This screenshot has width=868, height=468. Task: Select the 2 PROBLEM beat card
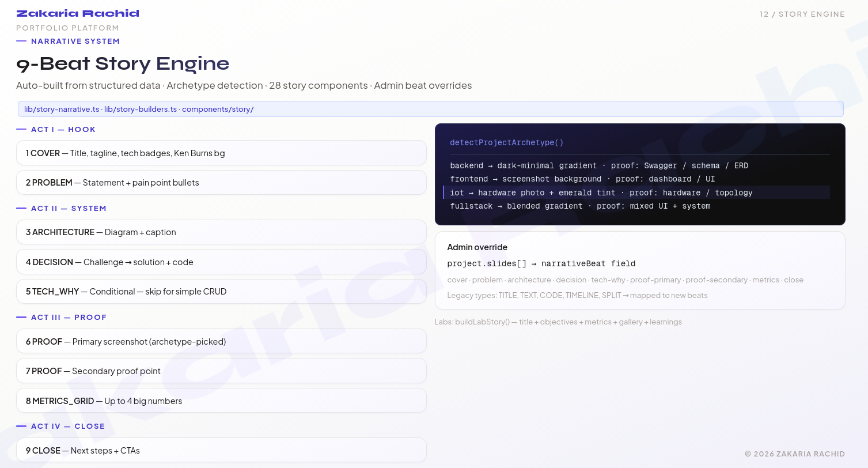tap(221, 183)
